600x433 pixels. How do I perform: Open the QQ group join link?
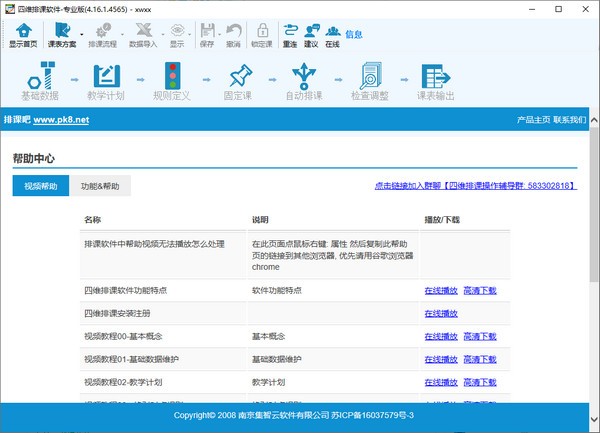tap(475, 186)
